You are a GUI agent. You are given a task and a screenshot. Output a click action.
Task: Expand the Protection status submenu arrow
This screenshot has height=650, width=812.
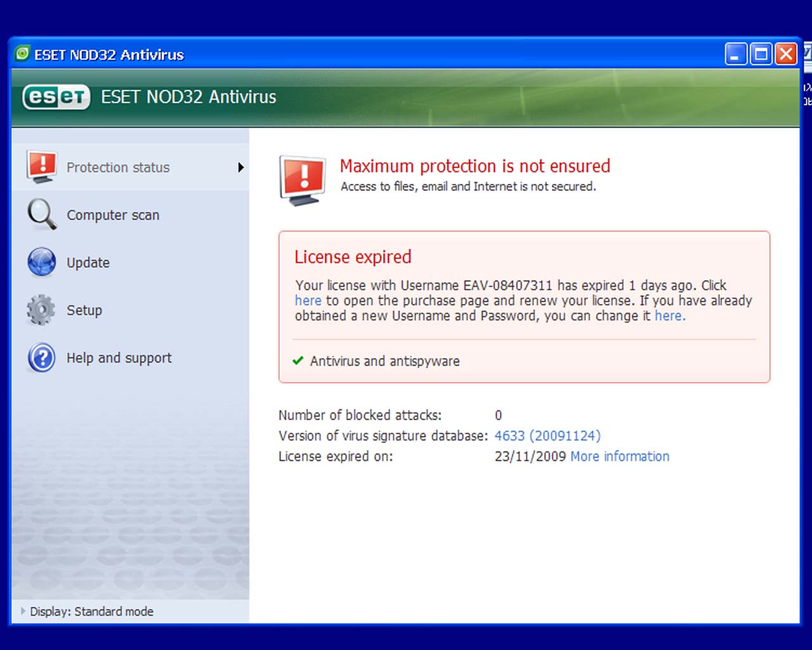point(241,168)
